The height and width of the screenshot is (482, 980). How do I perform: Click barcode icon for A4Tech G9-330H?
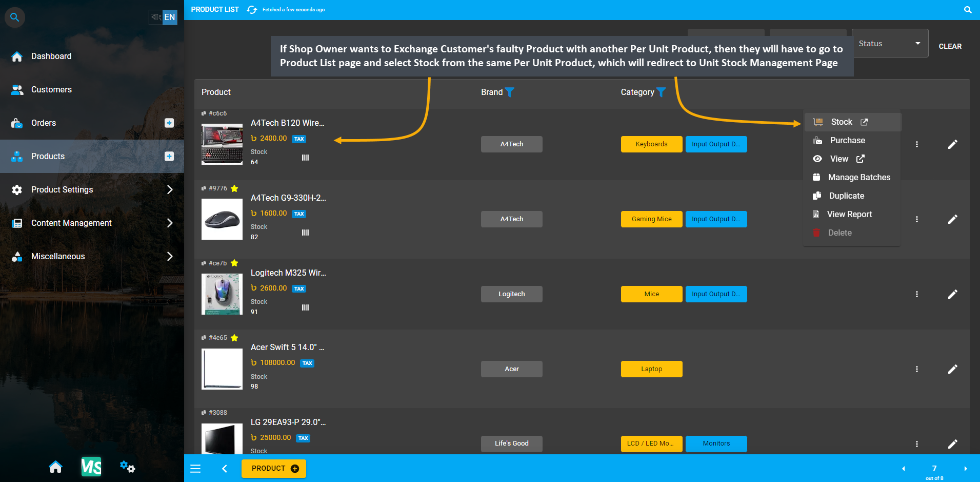306,233
